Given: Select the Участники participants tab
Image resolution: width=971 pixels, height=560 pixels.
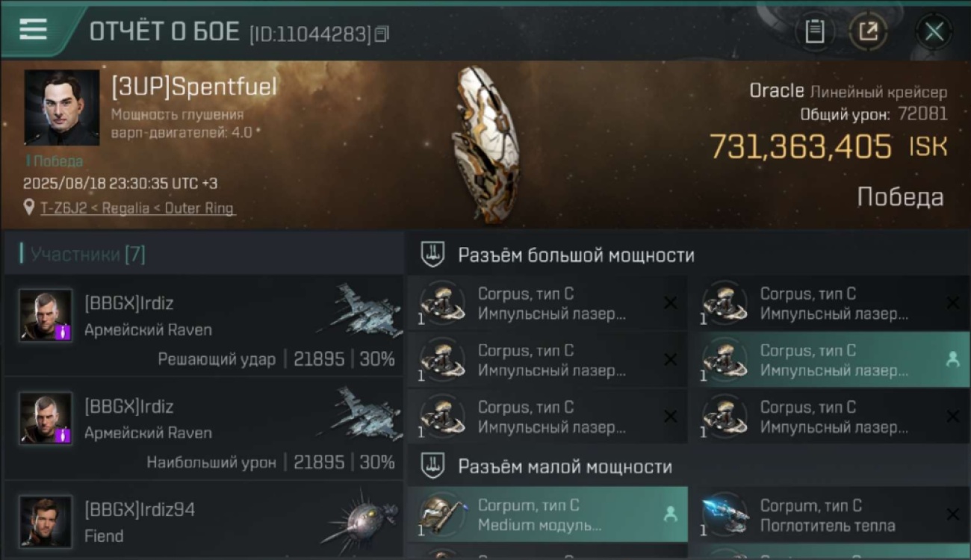Looking at the screenshot, I should [x=82, y=255].
